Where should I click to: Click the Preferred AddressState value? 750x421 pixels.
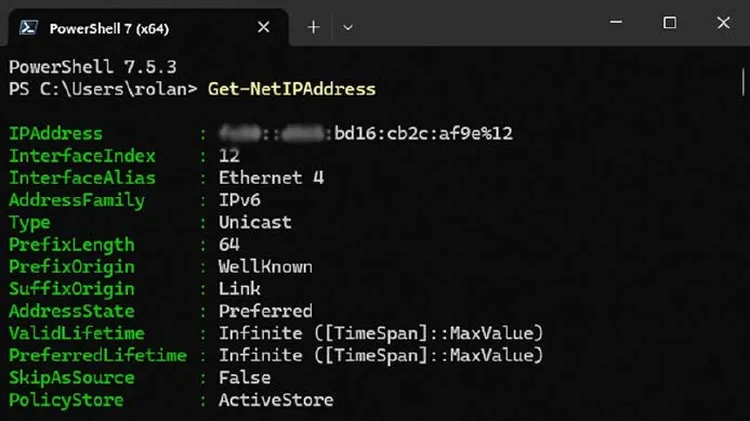click(x=265, y=311)
